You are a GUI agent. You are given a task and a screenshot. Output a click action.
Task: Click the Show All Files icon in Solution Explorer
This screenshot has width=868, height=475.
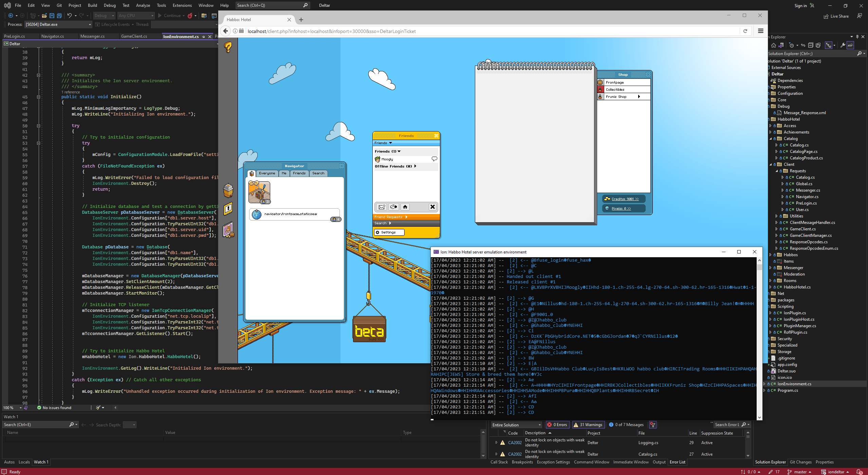[x=818, y=45]
